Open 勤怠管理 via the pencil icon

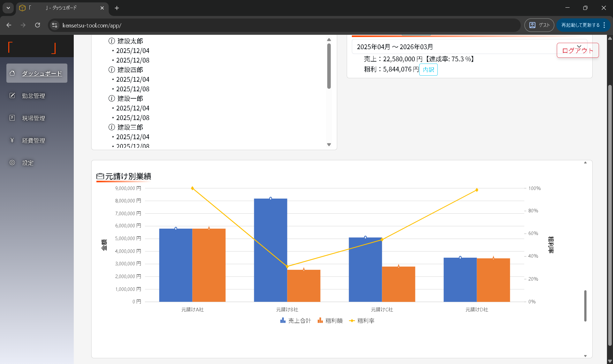(12, 95)
